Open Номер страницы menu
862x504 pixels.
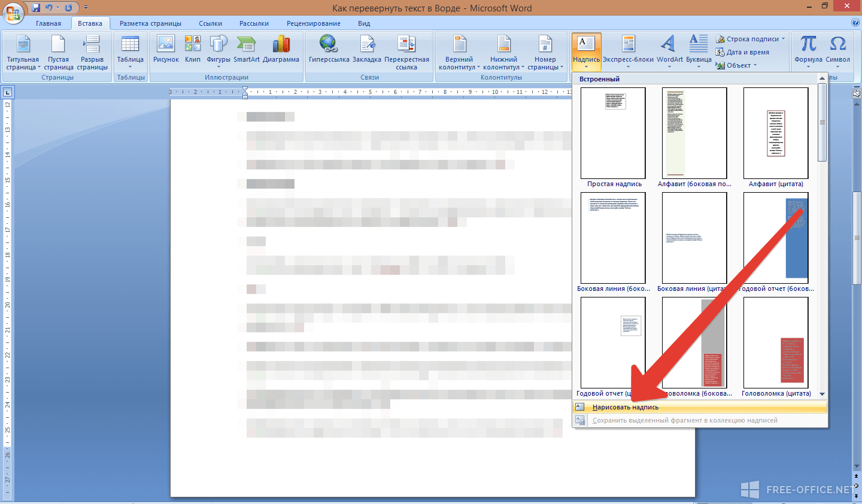(545, 53)
